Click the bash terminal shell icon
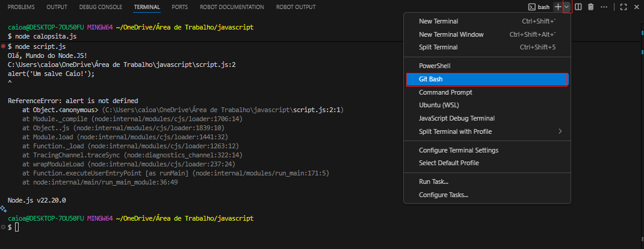 (532, 7)
